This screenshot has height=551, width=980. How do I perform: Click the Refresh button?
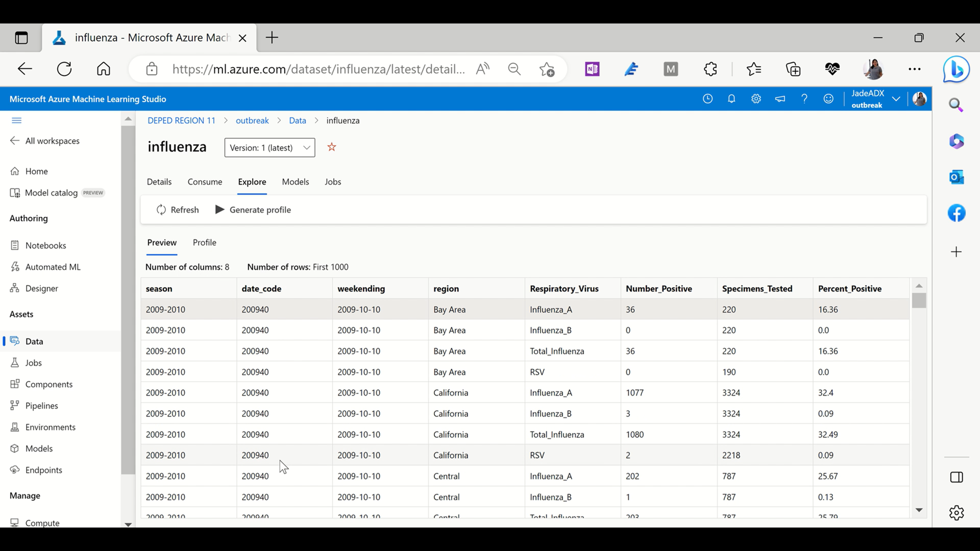coord(178,209)
